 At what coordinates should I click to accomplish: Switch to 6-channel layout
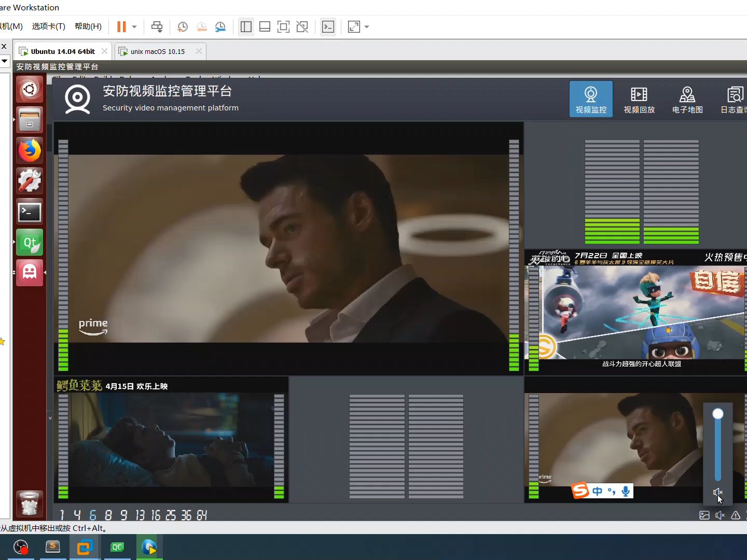93,515
